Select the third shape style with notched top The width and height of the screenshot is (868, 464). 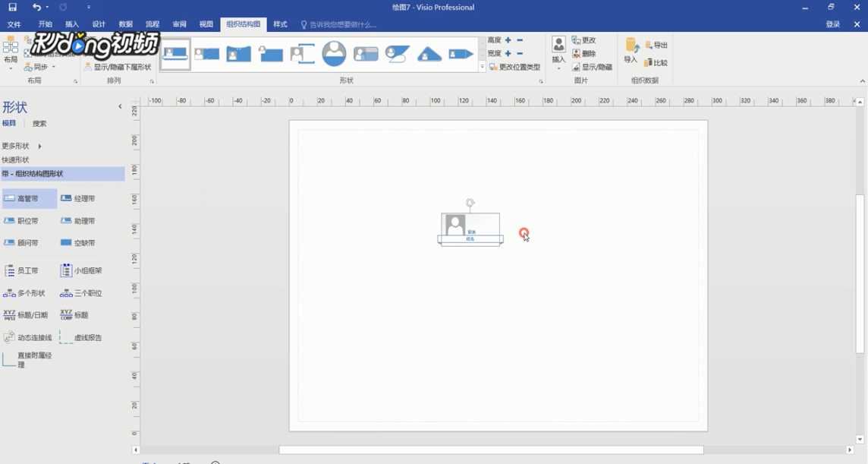pos(238,54)
